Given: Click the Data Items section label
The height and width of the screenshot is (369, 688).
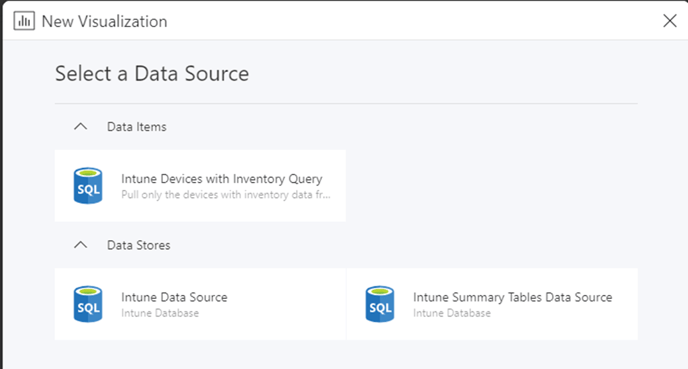Looking at the screenshot, I should tap(137, 127).
